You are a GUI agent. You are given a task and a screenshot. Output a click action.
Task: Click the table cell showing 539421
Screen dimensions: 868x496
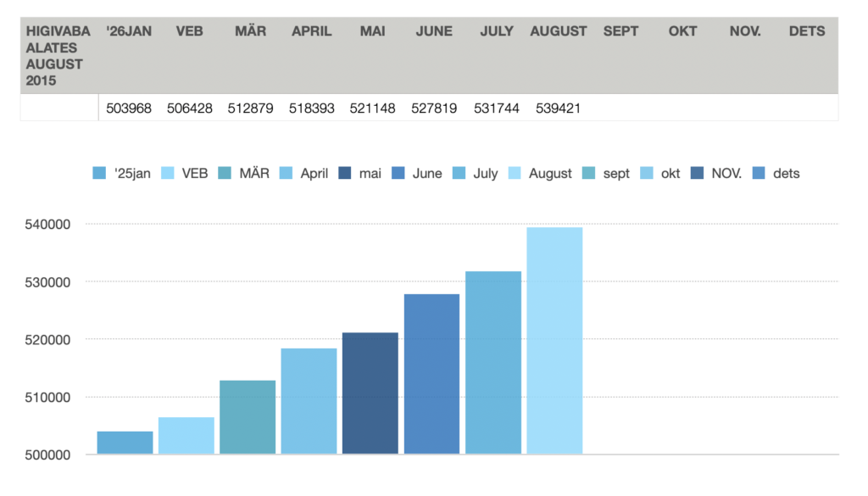coord(558,108)
